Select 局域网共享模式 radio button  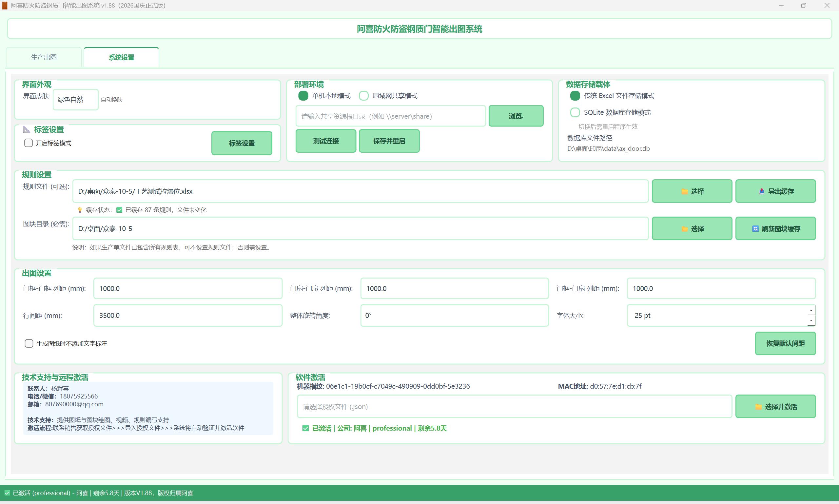364,96
